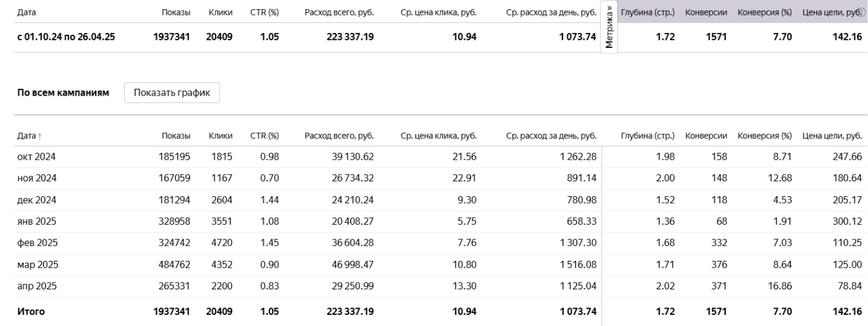
Task: Sort lower table by Клики header
Action: tap(221, 135)
